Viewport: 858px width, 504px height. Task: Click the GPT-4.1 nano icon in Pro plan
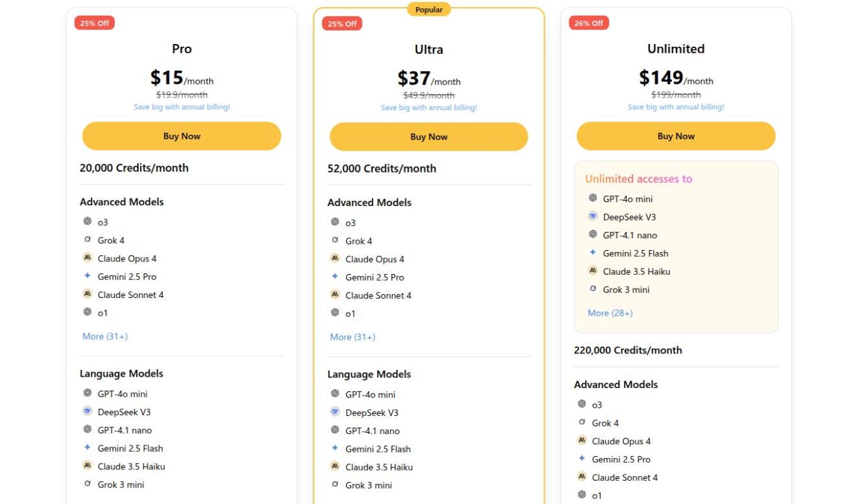pos(87,430)
